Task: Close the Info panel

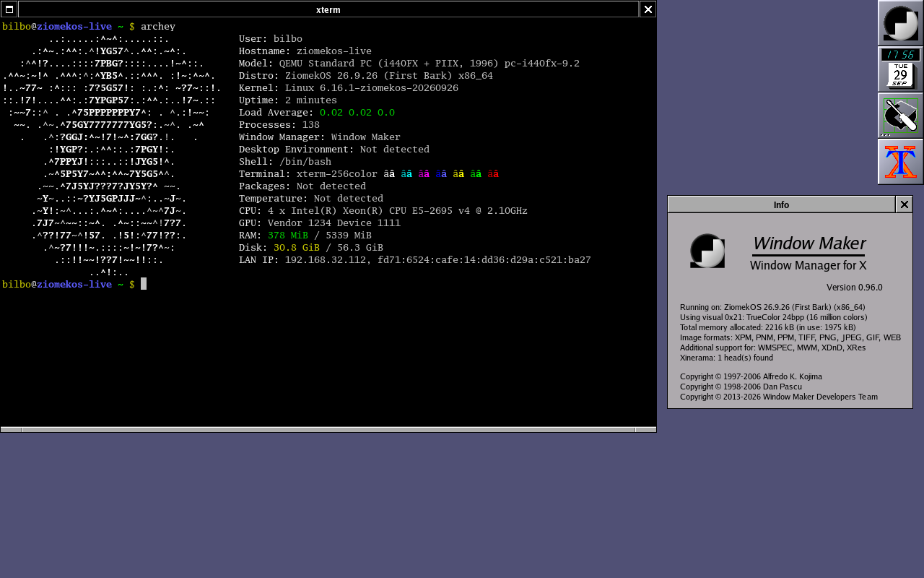Action: point(904,204)
